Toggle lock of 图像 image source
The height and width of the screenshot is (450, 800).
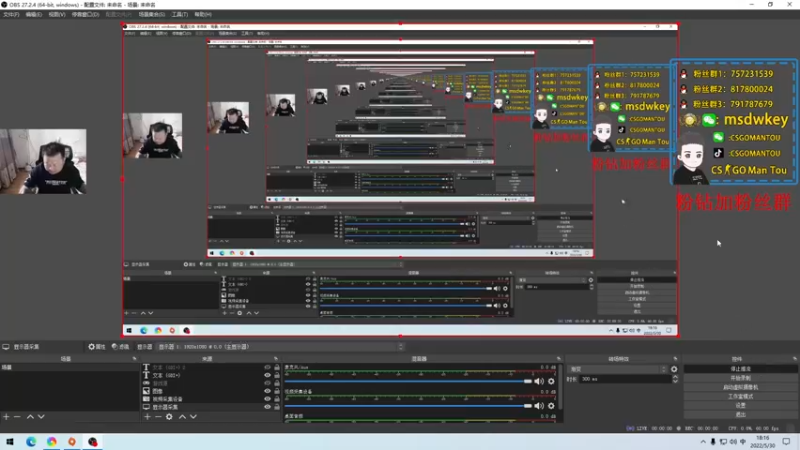pyautogui.click(x=277, y=391)
